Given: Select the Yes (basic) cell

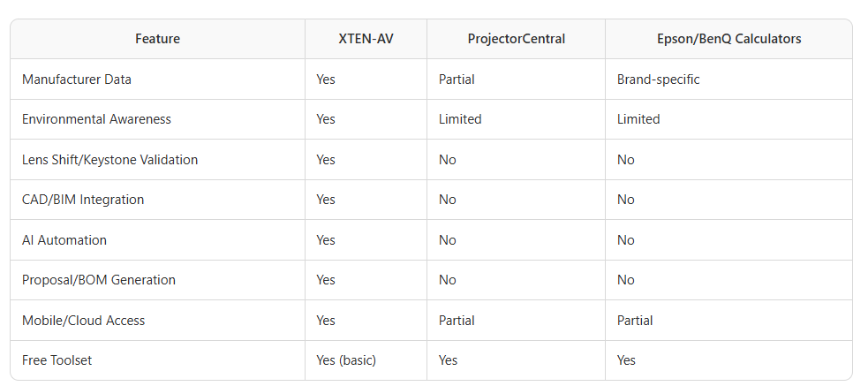Looking at the screenshot, I should tap(347, 360).
